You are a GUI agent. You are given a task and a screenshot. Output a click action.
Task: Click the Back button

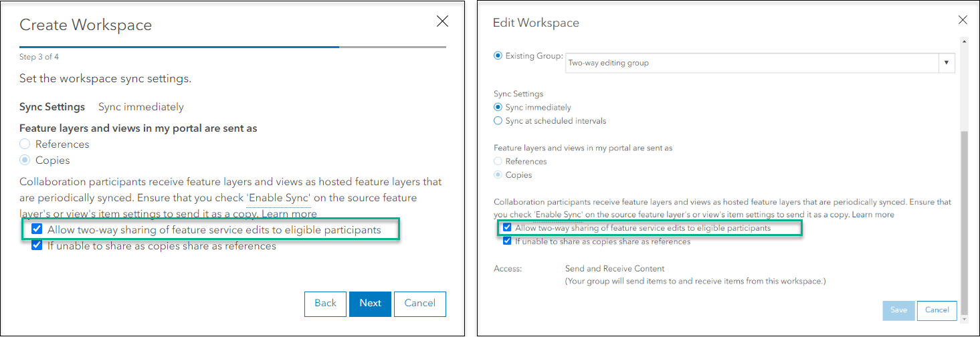click(325, 304)
